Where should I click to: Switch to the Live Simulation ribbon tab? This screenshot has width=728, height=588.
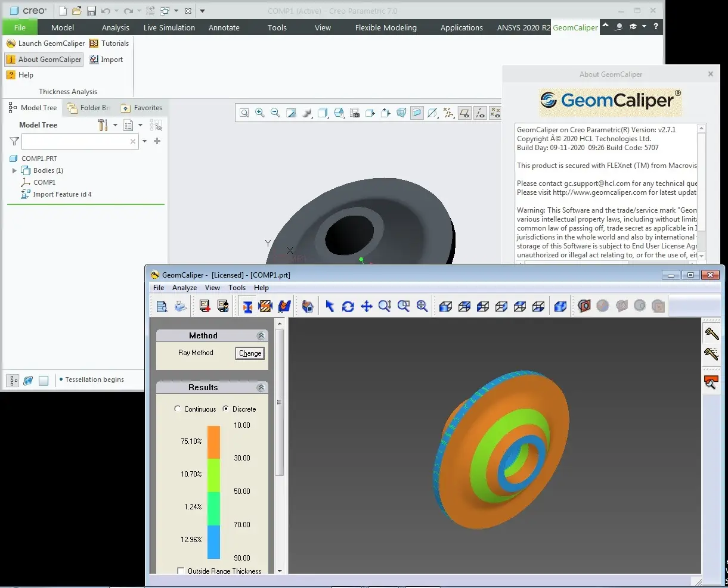169,27
